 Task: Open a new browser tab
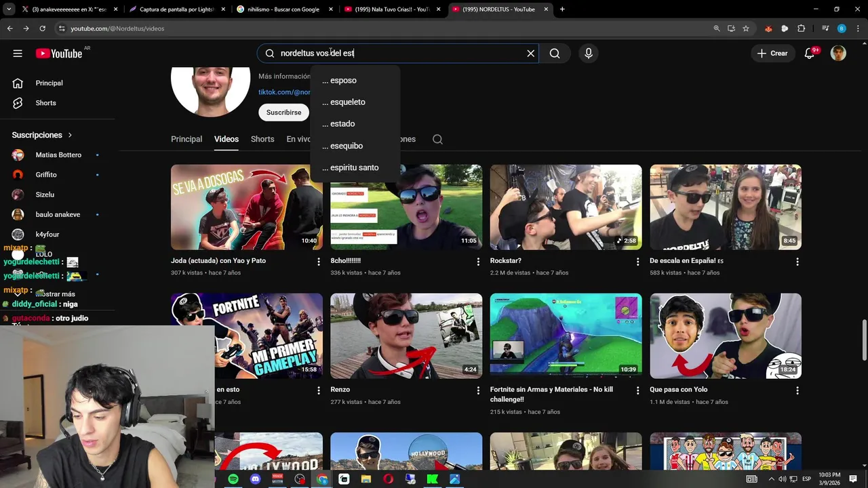pos(562,9)
